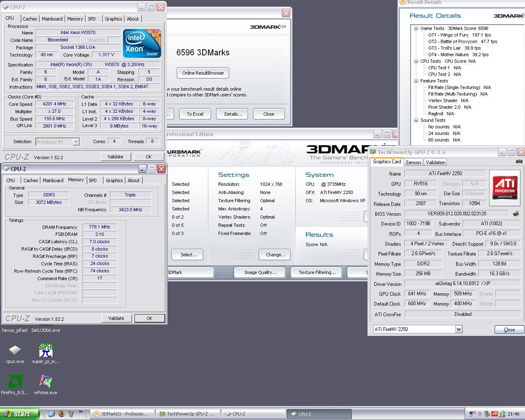Click the Windows start button
The image size is (525, 420).
pyautogui.click(x=20, y=414)
